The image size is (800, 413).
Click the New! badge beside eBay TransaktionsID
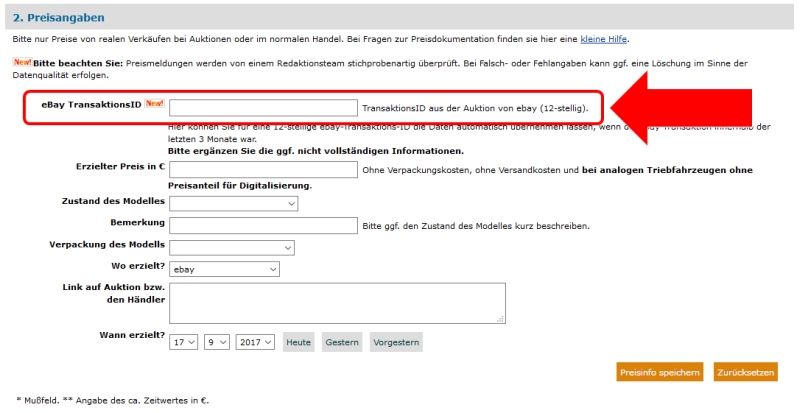[154, 103]
